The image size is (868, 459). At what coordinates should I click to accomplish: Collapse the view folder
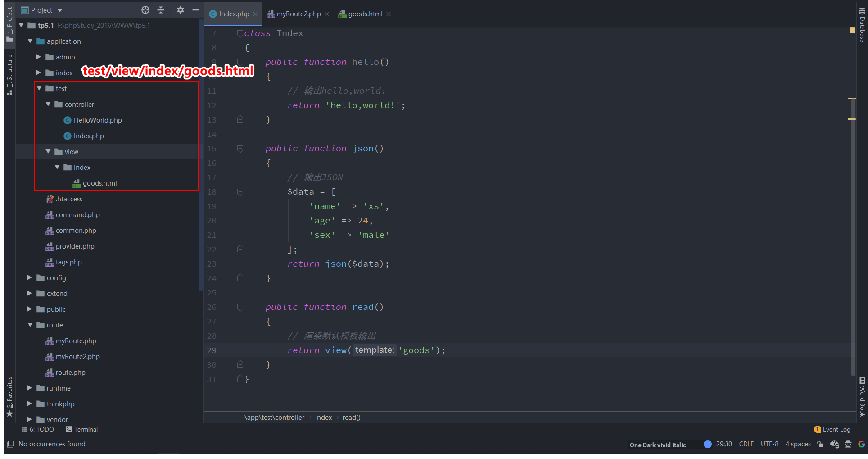[48, 151]
